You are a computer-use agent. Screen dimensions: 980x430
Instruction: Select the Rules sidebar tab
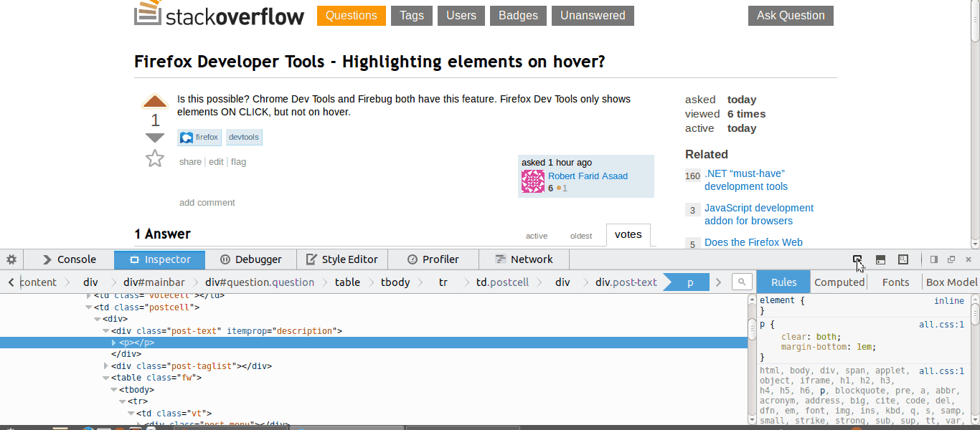pyautogui.click(x=783, y=282)
